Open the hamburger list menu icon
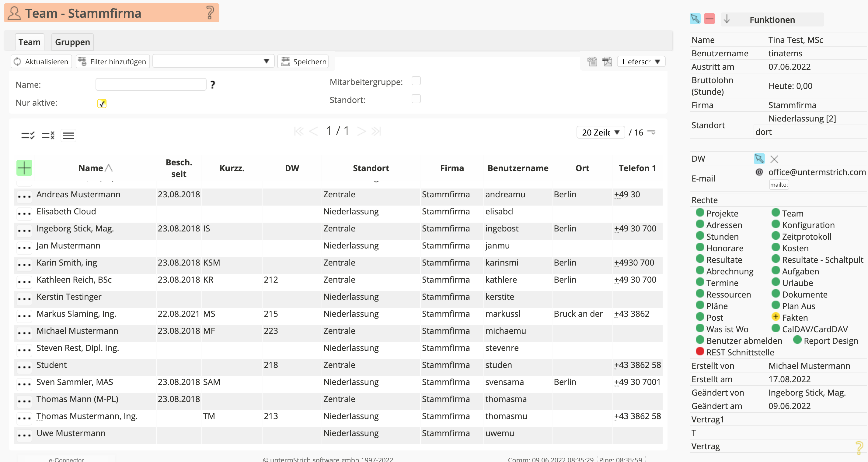The image size is (868, 462). coord(68,136)
